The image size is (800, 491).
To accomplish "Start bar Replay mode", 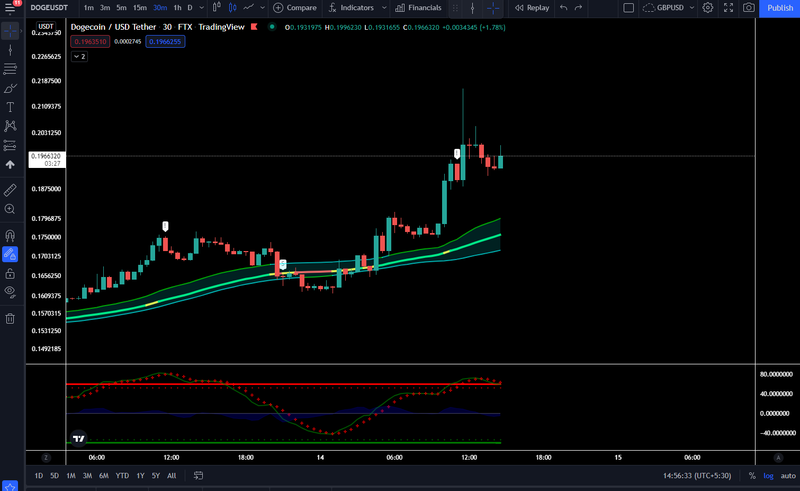I will click(532, 8).
